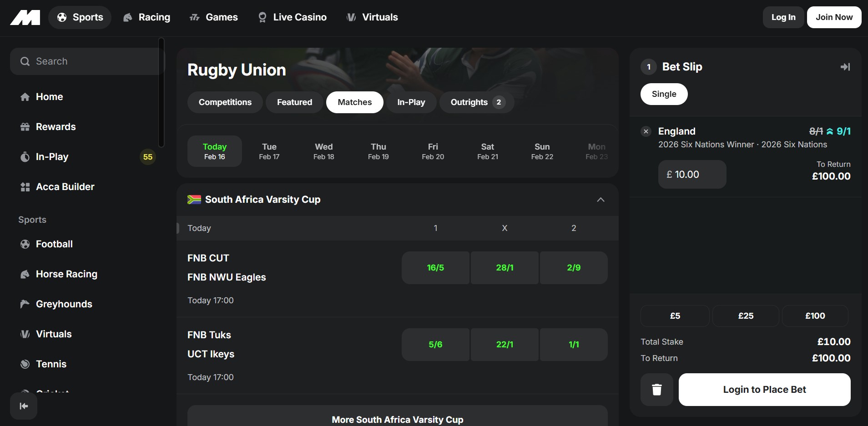Switch to the Outrights tab
Viewport: 868px width, 426px height.
(476, 102)
